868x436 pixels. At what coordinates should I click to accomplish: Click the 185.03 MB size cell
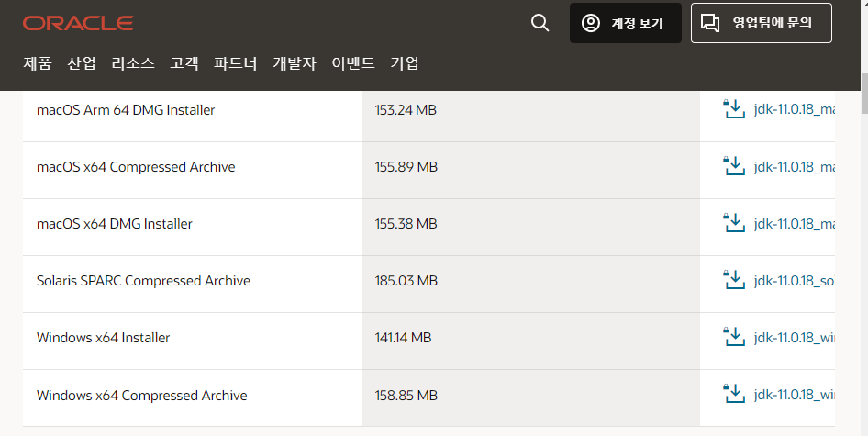[530, 285]
